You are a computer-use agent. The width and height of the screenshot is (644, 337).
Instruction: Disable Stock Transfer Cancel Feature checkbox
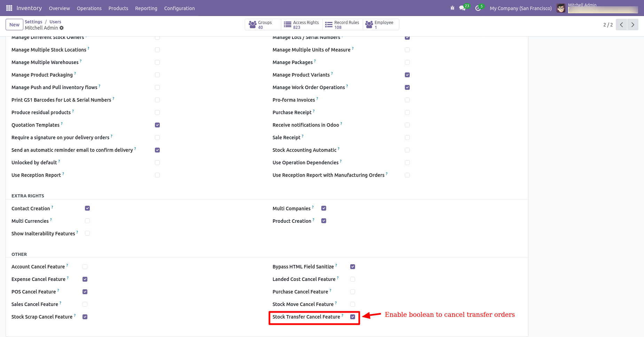(353, 317)
